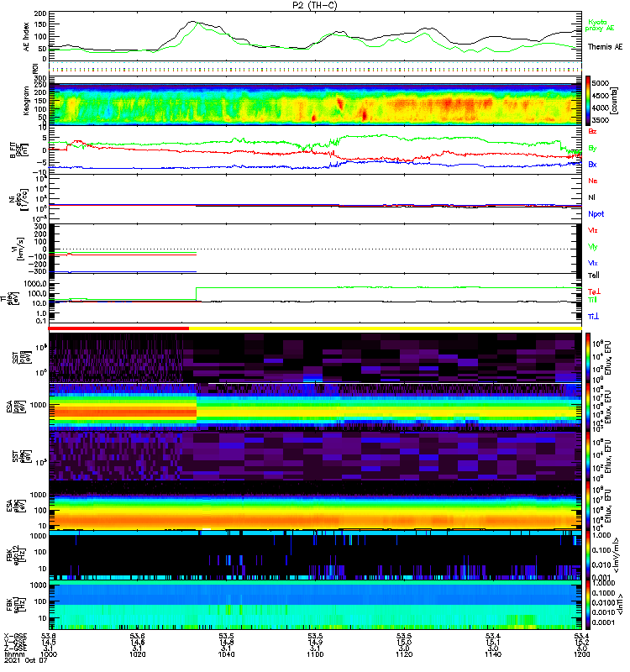Click the red Ne legend label
Viewport: 630px width, 672px height.
coord(592,181)
